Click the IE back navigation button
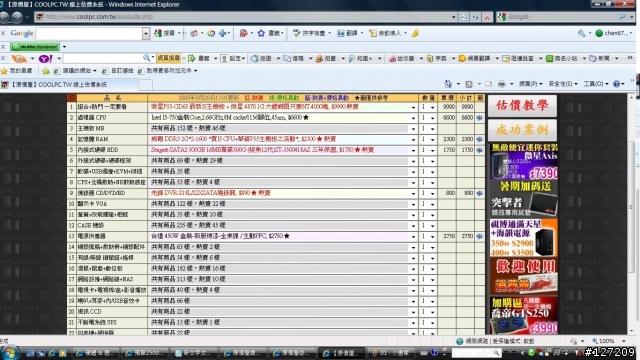The height and width of the screenshot is (360, 640). [x=4, y=17]
